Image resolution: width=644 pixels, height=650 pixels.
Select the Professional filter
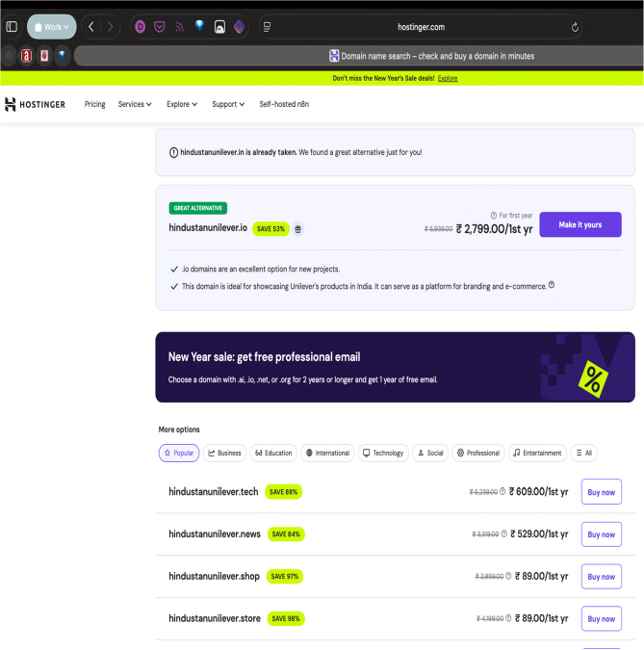pyautogui.click(x=478, y=453)
